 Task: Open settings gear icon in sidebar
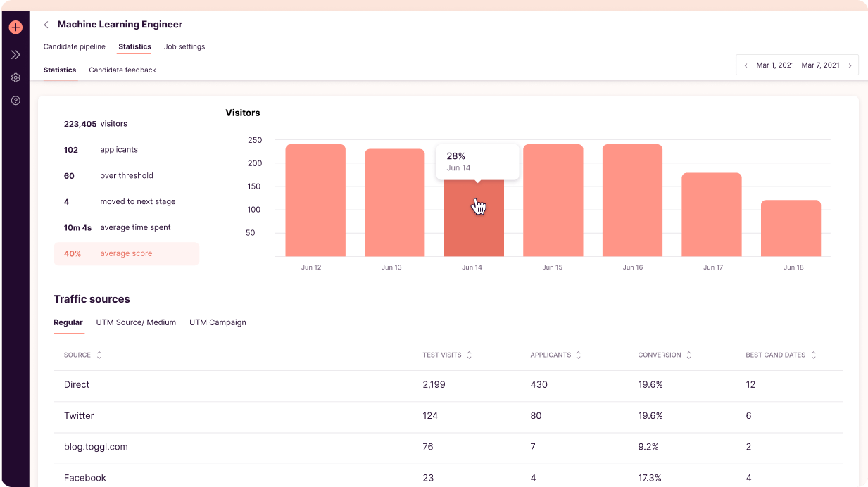[15, 78]
